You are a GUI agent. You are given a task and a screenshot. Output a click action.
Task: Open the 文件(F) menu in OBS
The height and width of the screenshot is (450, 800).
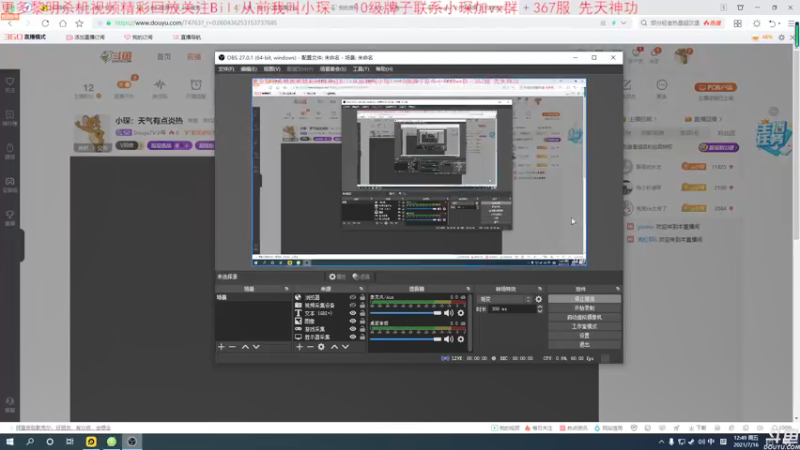click(226, 69)
